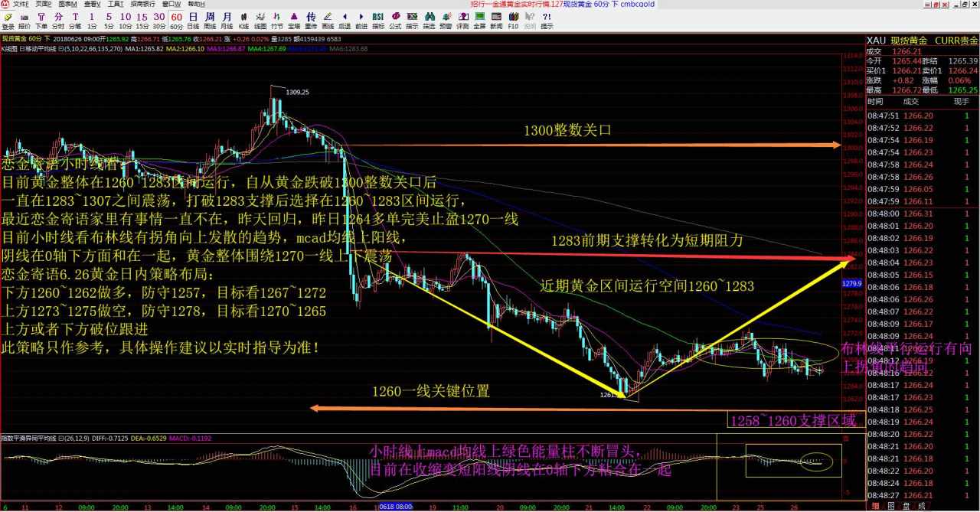Screen dimensions: 980x512
Task: Open the 文件F menu
Action: pyautogui.click(x=21, y=5)
